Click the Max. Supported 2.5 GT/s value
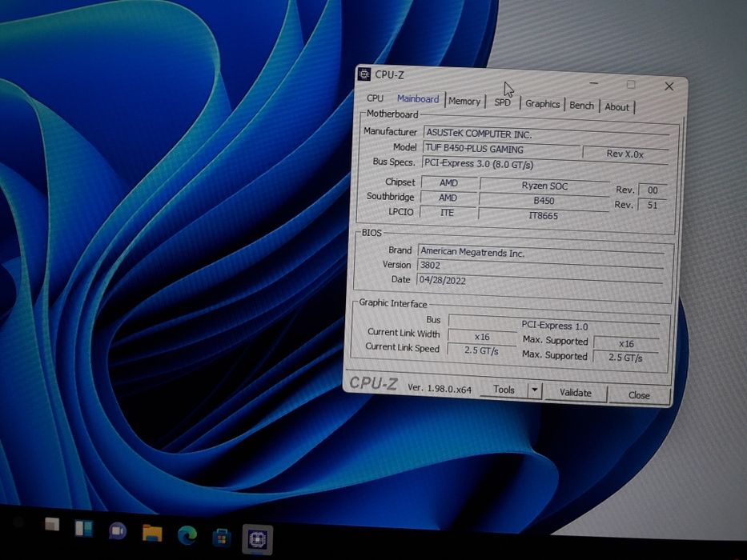Viewport: 747px width, 560px height. pyautogui.click(x=625, y=358)
